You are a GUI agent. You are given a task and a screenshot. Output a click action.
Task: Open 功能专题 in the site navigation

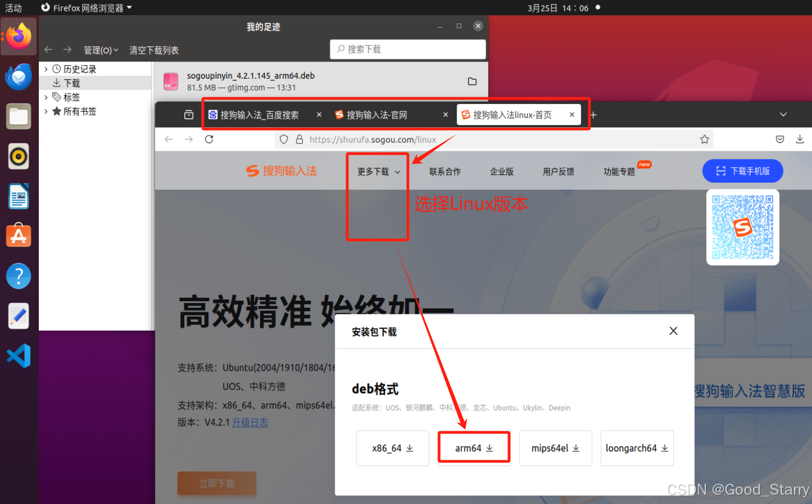click(620, 172)
